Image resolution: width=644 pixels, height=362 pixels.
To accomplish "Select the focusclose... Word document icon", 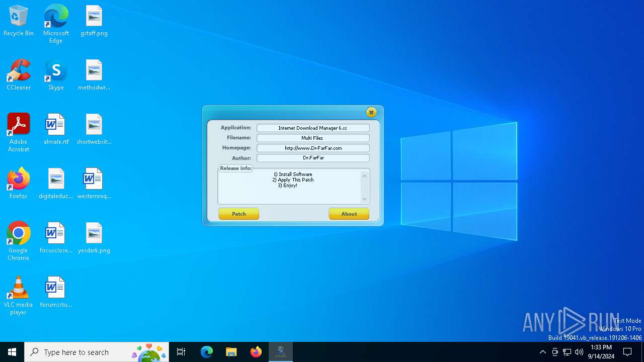I will 56,238.
